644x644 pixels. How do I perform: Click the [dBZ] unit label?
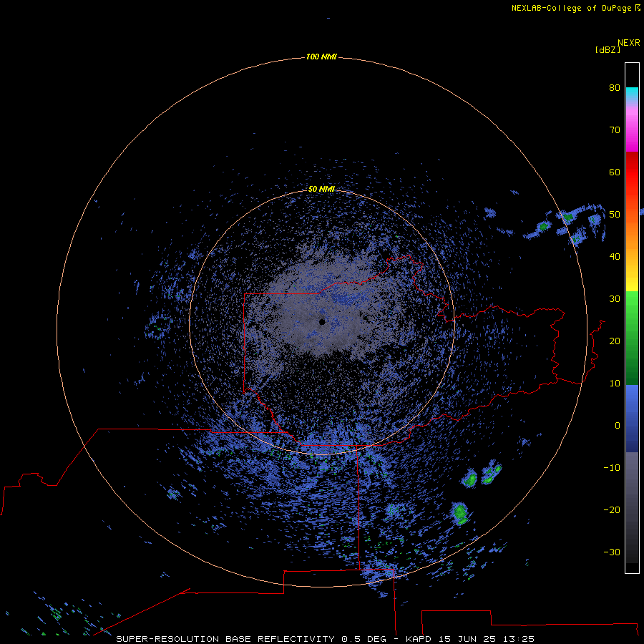coord(608,49)
